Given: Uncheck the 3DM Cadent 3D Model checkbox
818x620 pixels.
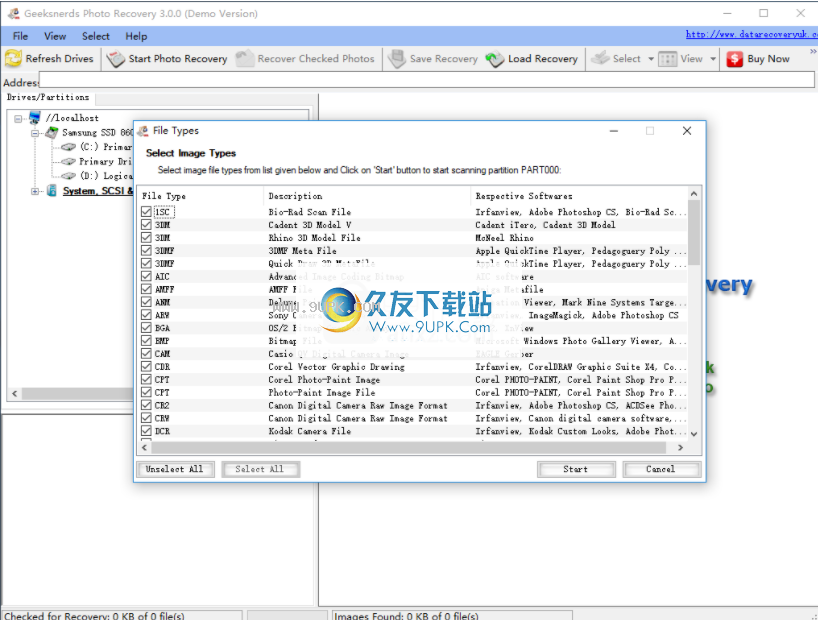Looking at the screenshot, I should (x=146, y=225).
